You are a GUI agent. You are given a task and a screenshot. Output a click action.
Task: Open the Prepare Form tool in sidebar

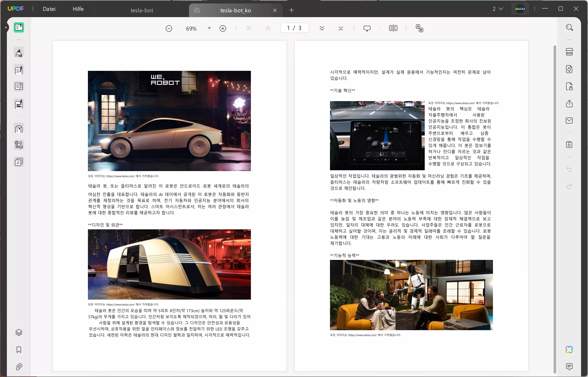point(19,86)
